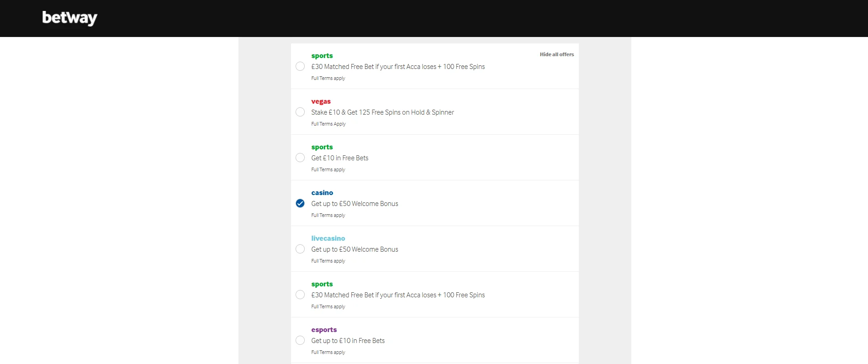Screen dimensions: 868x364
Task: Click the Get up to £10 in Free Bets text
Action: point(348,341)
